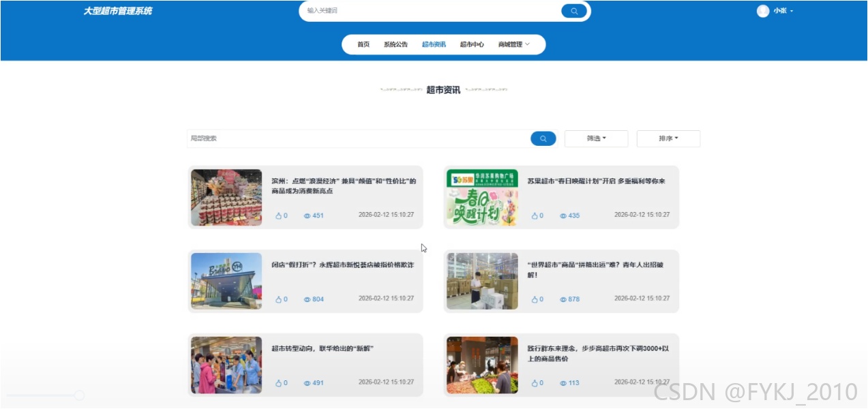Like the 世界超市 拼箱出运 article

coord(535,299)
